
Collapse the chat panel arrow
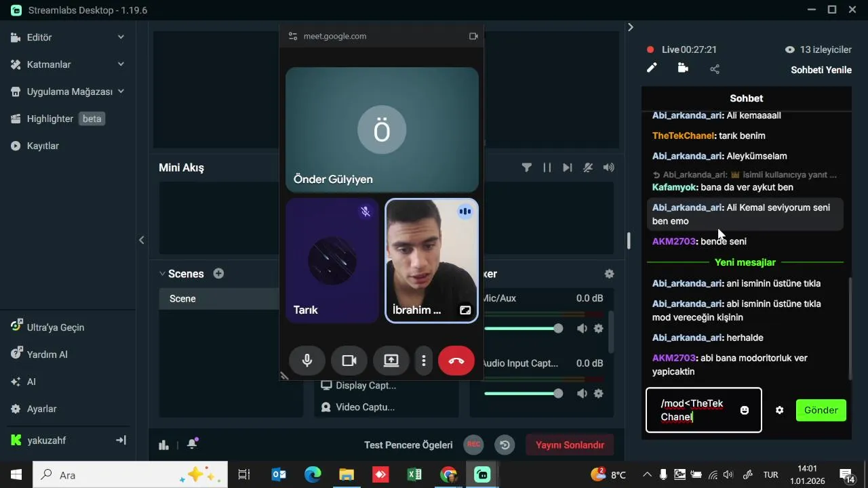(x=630, y=27)
